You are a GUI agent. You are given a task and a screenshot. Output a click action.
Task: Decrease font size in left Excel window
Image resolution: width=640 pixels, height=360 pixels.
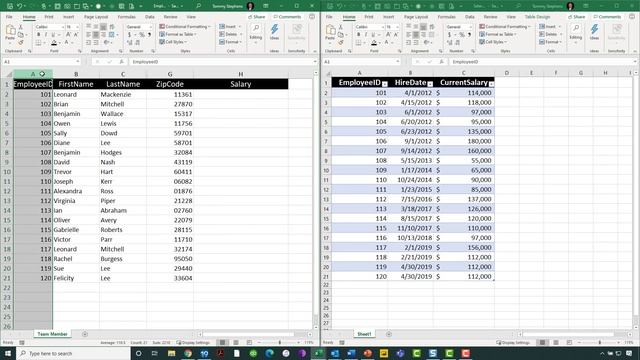point(76,35)
